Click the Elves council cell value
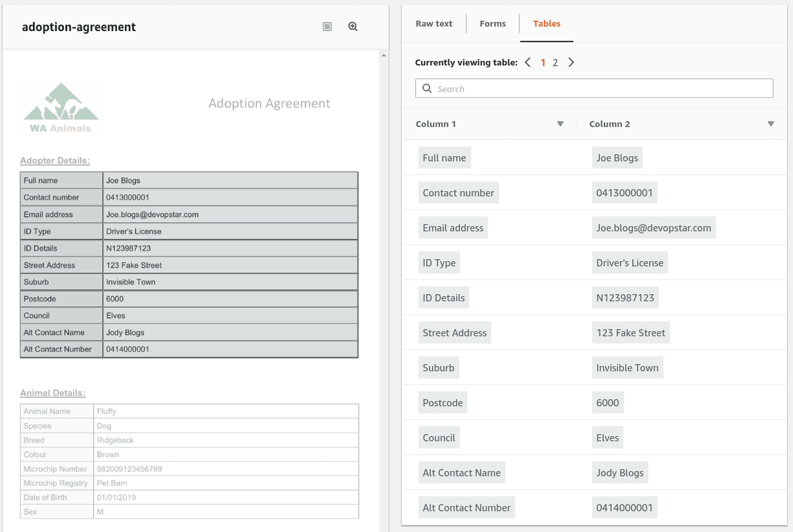Viewport: 793px width, 532px height. pyautogui.click(x=607, y=437)
